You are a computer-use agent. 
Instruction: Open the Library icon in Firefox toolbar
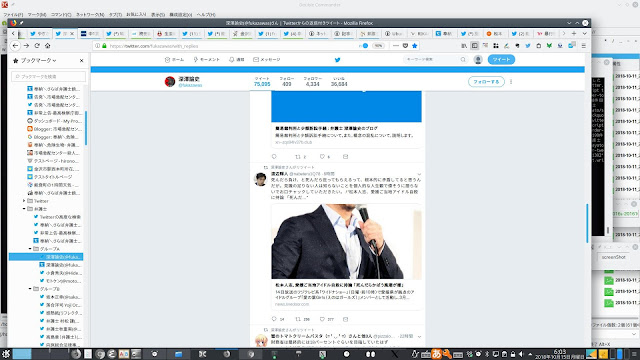point(464,46)
